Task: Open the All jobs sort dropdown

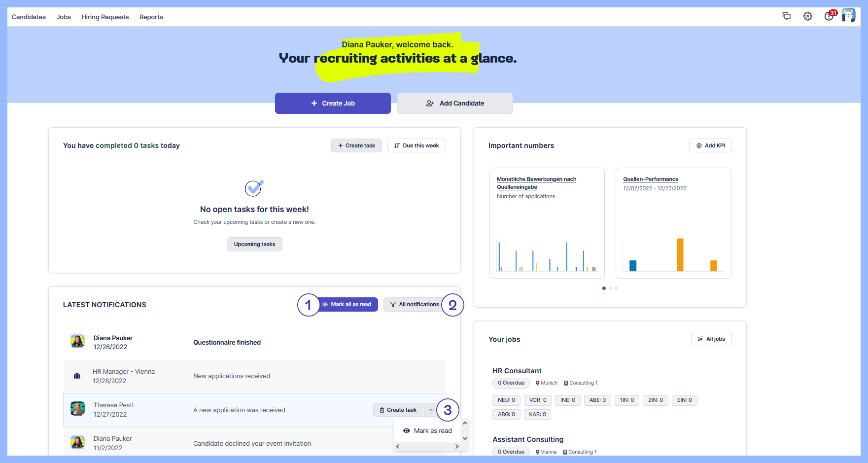Action: point(711,339)
